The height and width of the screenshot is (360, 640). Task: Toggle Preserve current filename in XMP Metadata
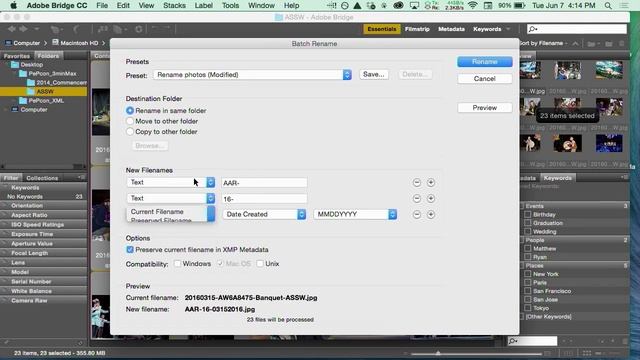click(130, 249)
